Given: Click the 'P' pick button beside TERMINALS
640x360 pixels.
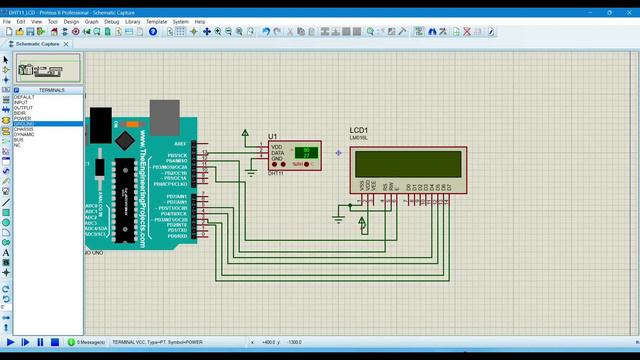Looking at the screenshot, I should coord(17,90).
